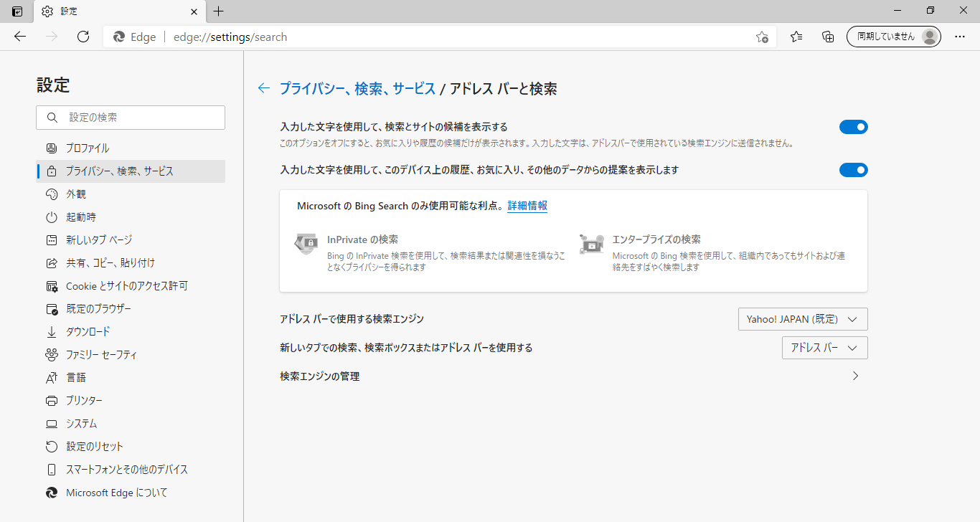Open Settings and more ellipsis menu
This screenshot has width=980, height=522.
[960, 37]
